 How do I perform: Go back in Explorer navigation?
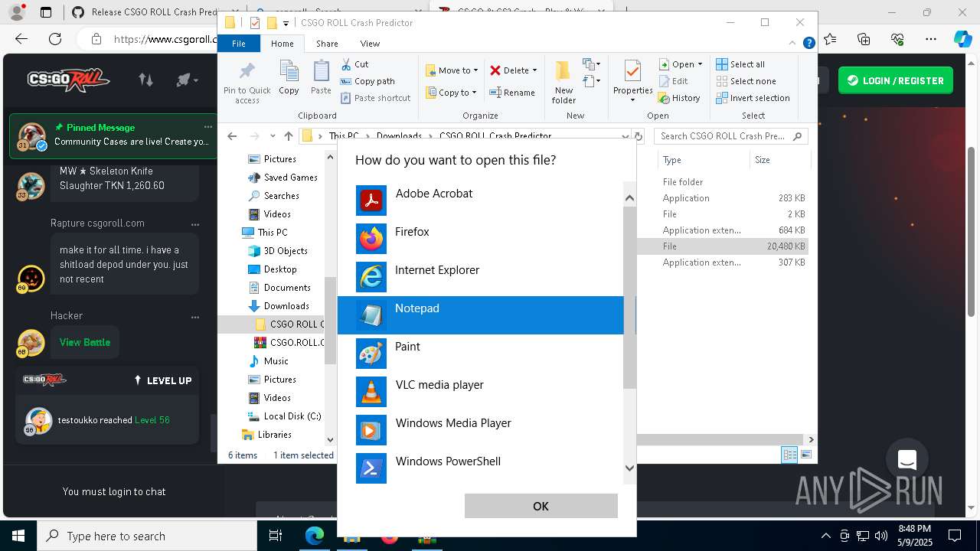point(232,136)
